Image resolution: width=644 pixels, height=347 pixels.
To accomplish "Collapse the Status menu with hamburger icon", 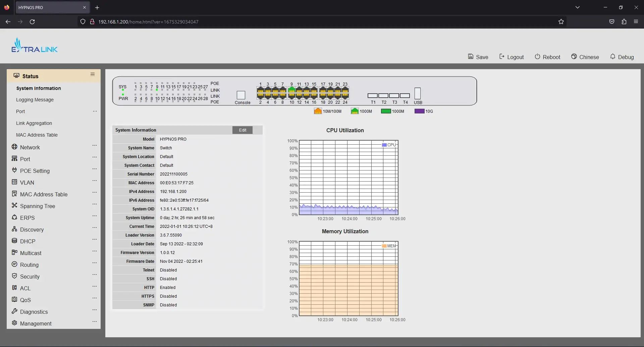I will click(93, 75).
